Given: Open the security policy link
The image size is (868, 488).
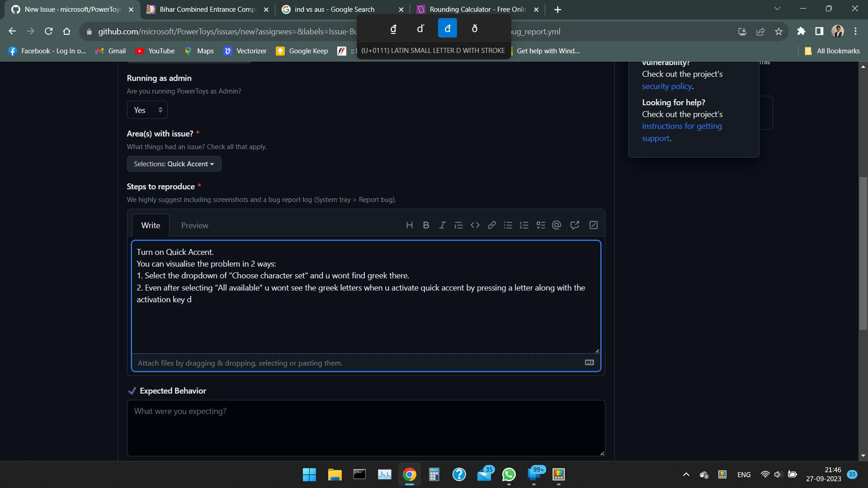Looking at the screenshot, I should pyautogui.click(x=667, y=86).
